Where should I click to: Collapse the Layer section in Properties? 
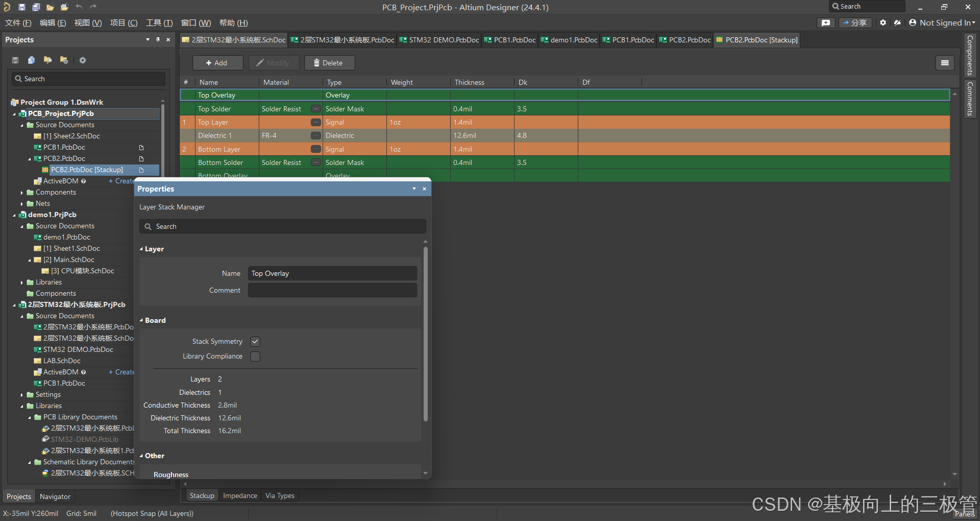(141, 249)
